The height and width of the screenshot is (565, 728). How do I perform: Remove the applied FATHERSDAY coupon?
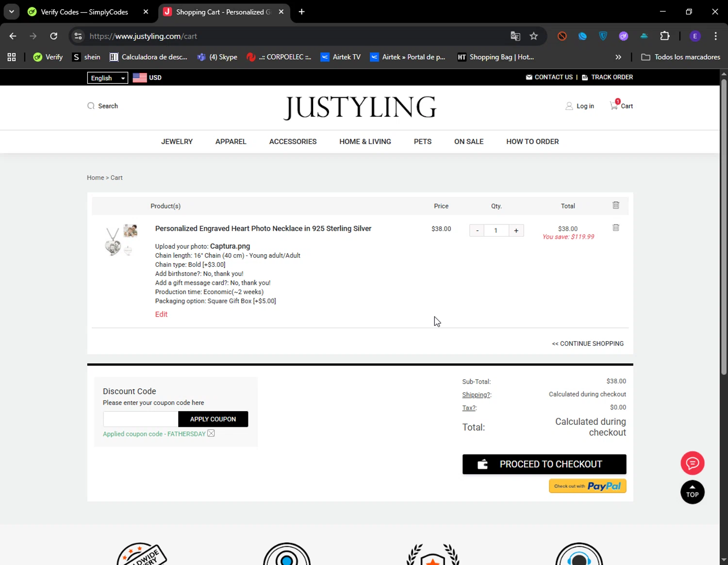pyautogui.click(x=211, y=433)
